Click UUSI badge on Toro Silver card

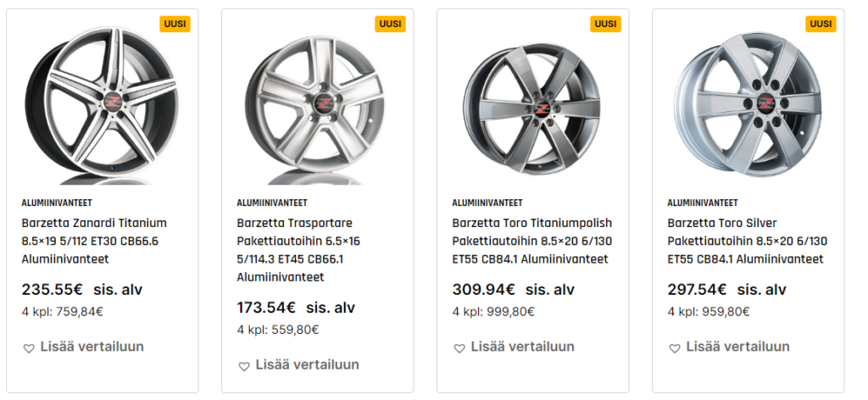coord(821,24)
